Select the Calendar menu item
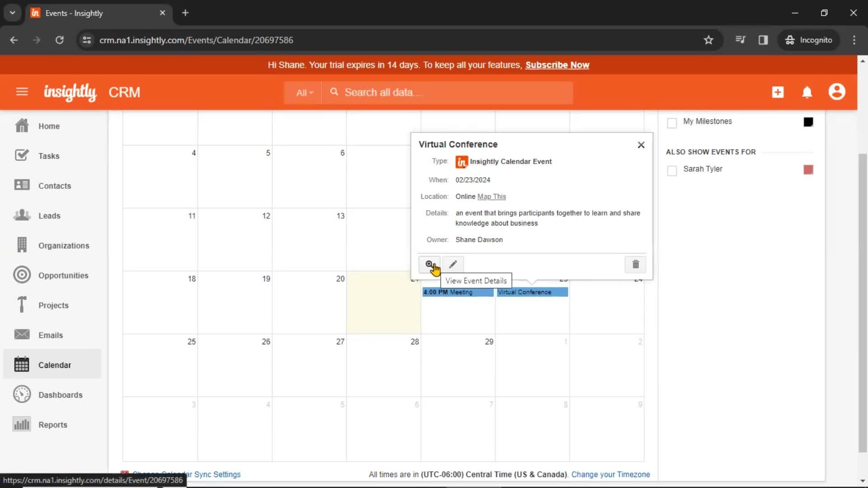 click(55, 365)
